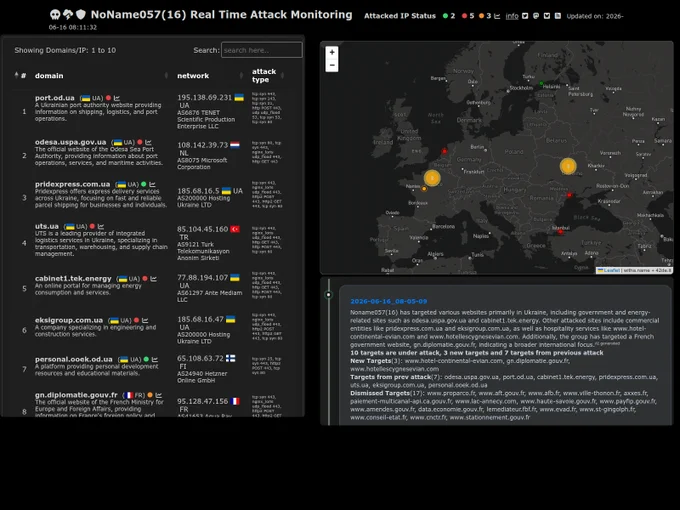Open the chart icon beside Attacked IP Status counts

[497, 16]
